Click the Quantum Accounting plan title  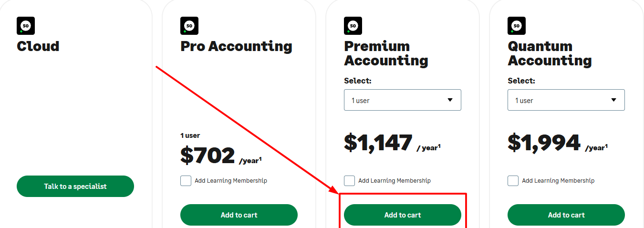[x=550, y=53]
